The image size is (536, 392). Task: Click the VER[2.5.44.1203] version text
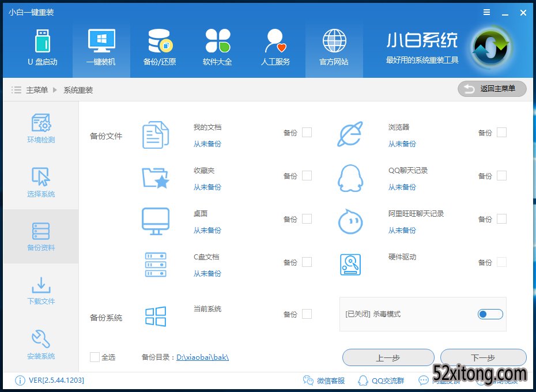pos(56,380)
